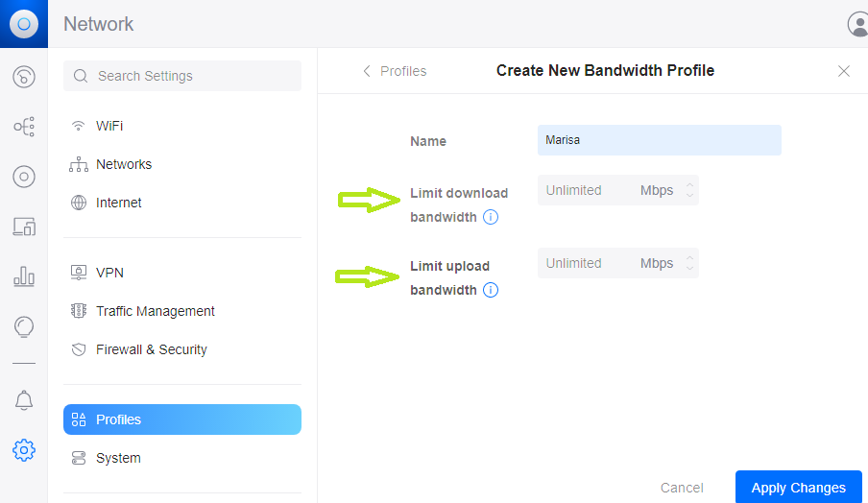Click the Apply Changes button
The image size is (868, 503).
[798, 488]
